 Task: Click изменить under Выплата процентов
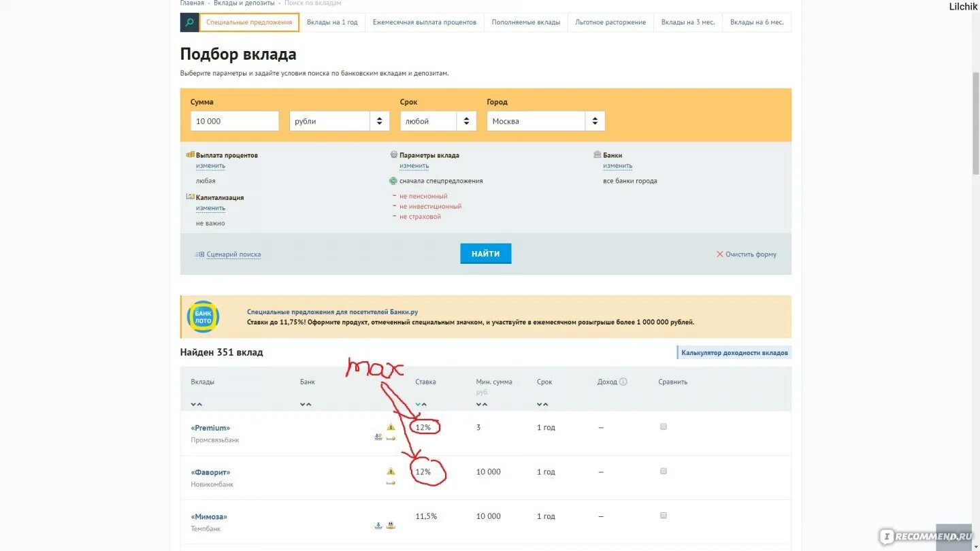point(210,166)
